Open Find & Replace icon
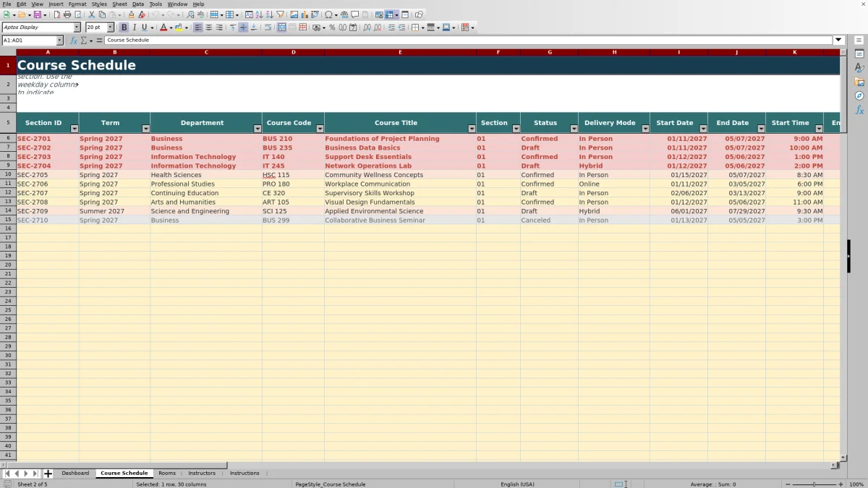The image size is (868, 488). [190, 14]
